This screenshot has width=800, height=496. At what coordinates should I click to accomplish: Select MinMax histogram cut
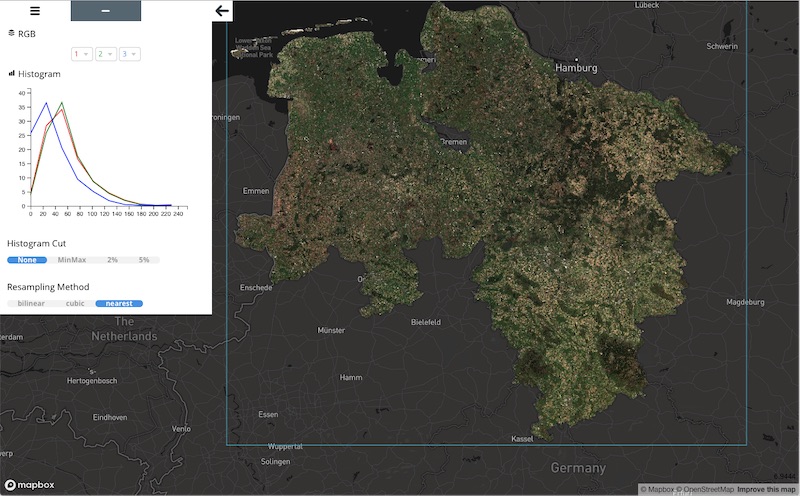click(72, 260)
